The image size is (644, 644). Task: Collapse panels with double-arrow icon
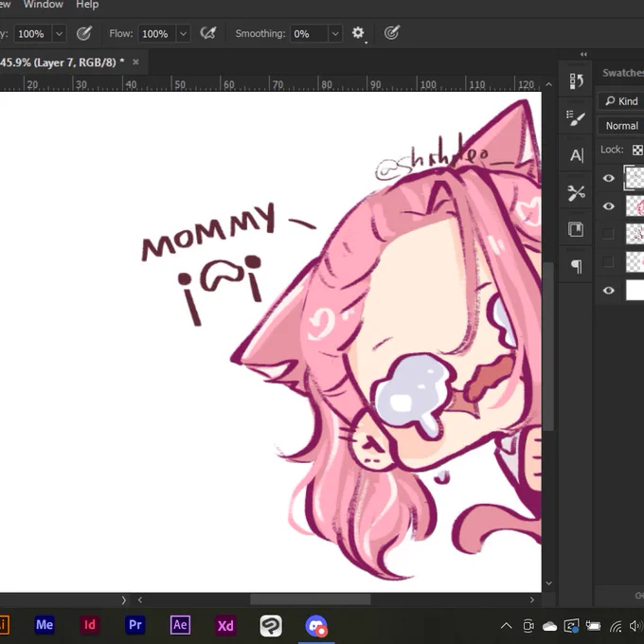coord(583,54)
